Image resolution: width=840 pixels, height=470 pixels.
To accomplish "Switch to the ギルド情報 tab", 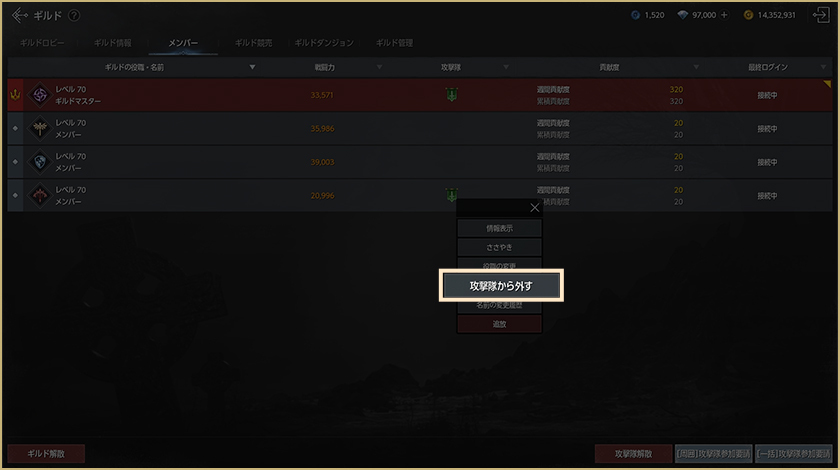I will (112, 43).
